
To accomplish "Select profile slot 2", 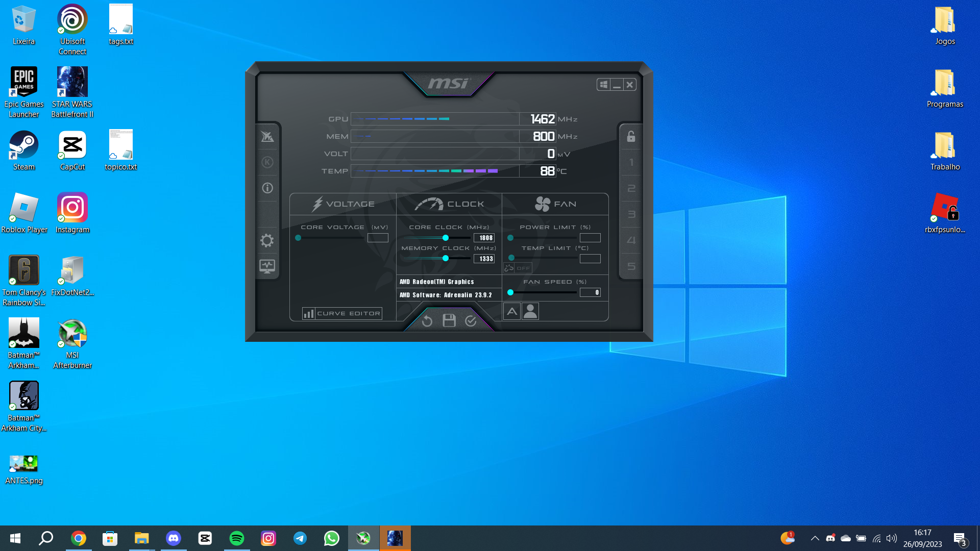I will click(x=631, y=188).
